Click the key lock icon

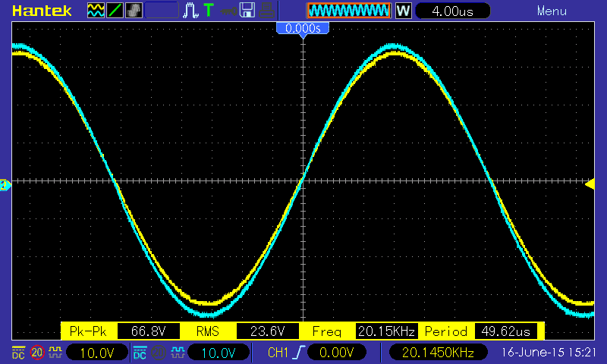pos(229,11)
